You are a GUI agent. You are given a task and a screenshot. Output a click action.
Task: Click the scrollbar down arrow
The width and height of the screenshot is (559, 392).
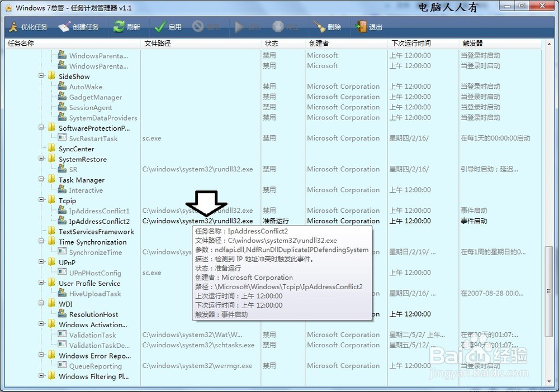click(549, 382)
